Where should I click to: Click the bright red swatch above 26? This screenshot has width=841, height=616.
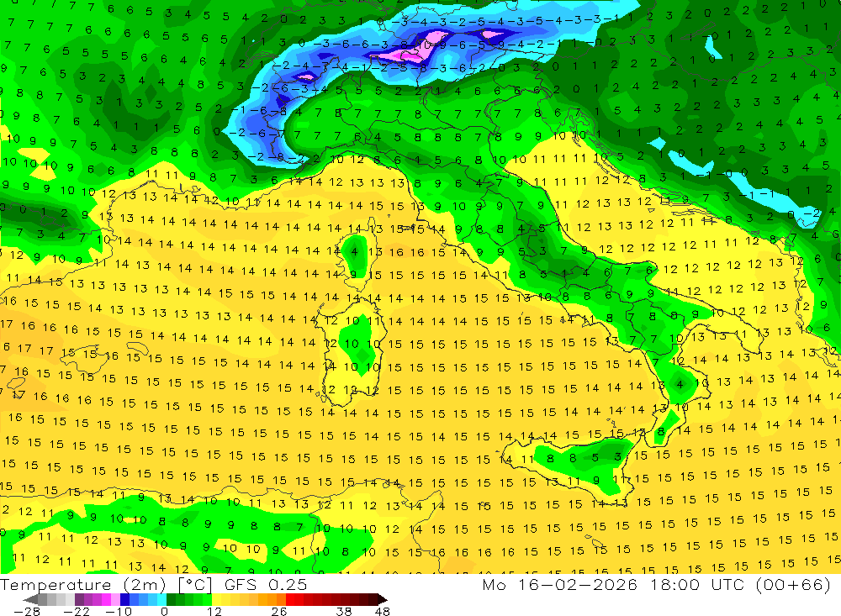click(290, 599)
